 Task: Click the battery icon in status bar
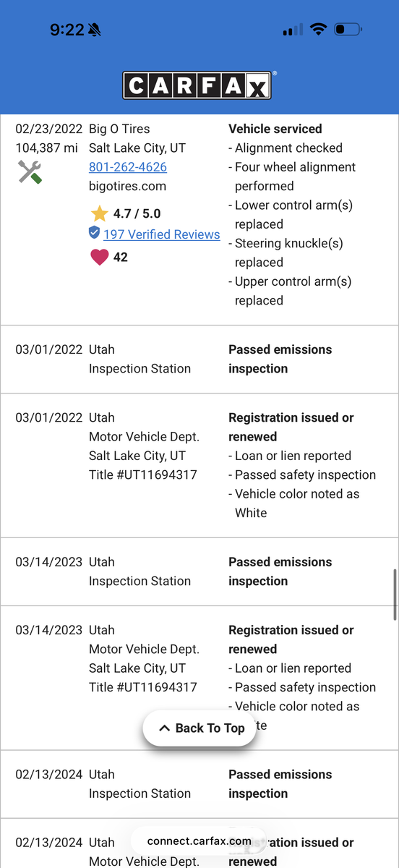[349, 30]
